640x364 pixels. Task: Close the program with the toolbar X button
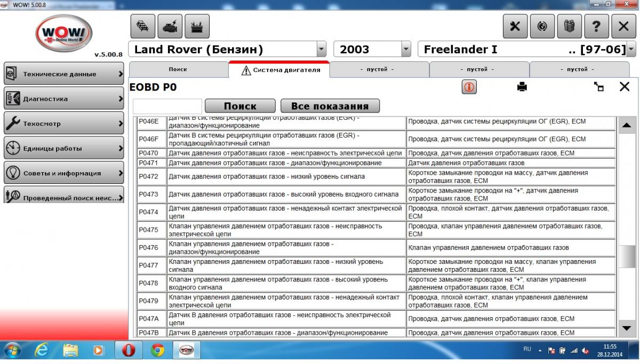point(623,26)
